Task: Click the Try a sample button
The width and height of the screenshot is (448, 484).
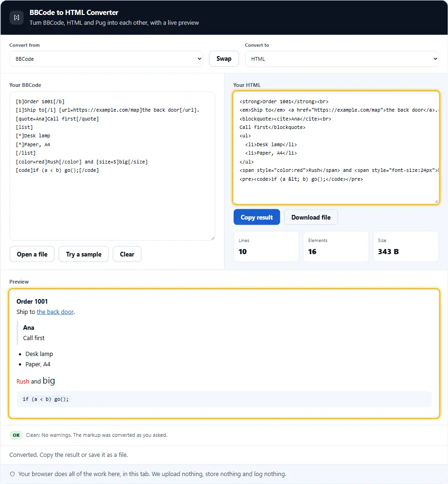Action: point(84,254)
